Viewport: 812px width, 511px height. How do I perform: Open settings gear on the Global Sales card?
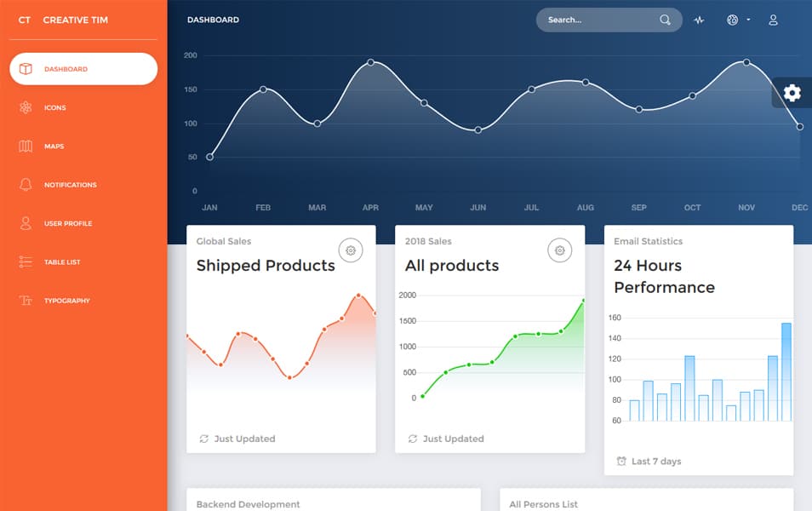point(350,250)
